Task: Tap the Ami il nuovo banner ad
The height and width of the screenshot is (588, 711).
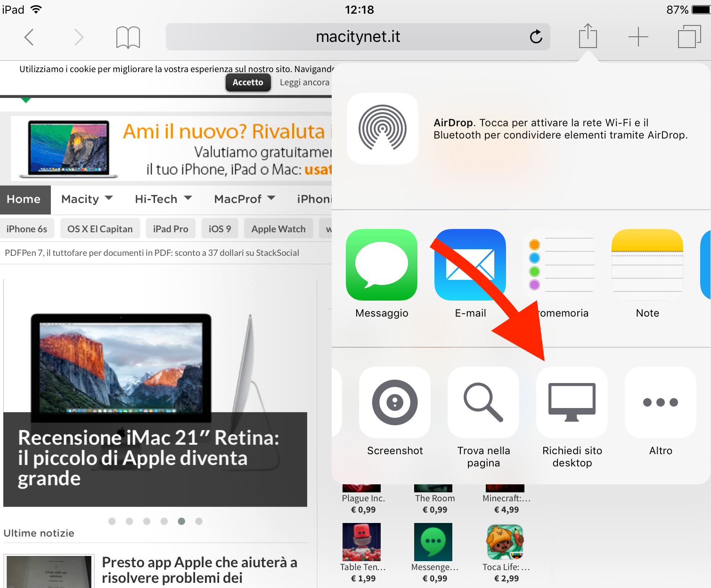Action: 172,148
